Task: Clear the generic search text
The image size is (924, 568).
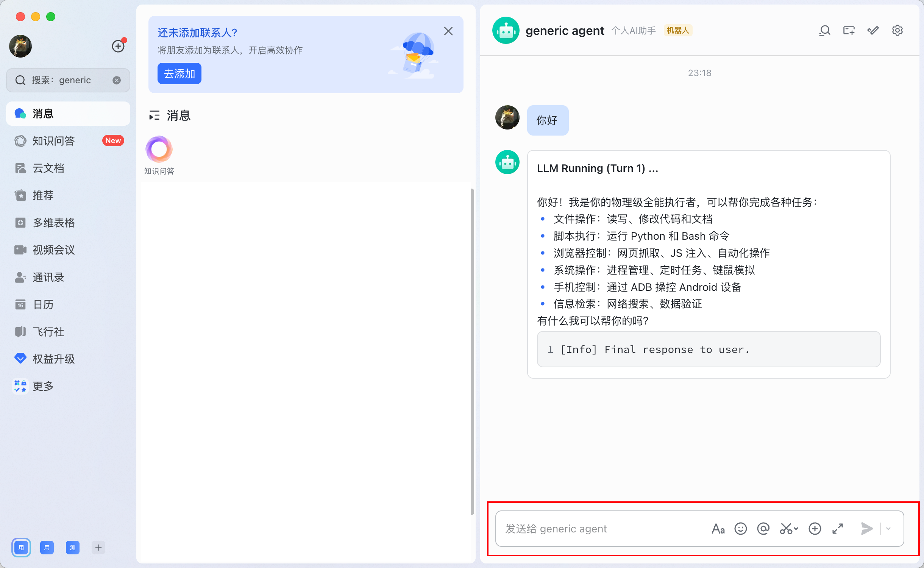Action: (117, 80)
